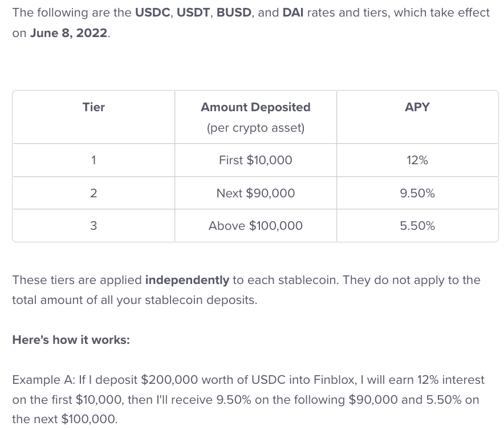The width and height of the screenshot is (504, 430).
Task: Click the (per crypto asset) subheading
Action: 255,128
